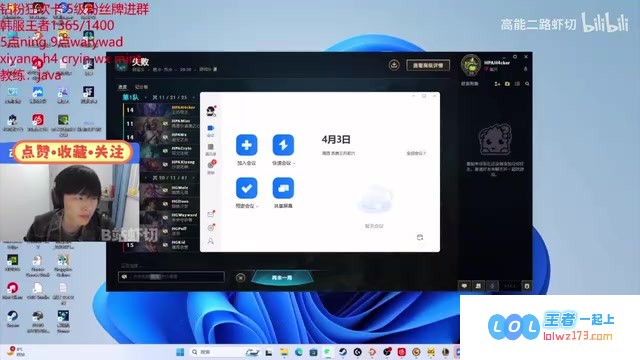Click summoner profile avatar in League client
The width and height of the screenshot is (640, 360).
click(x=471, y=65)
